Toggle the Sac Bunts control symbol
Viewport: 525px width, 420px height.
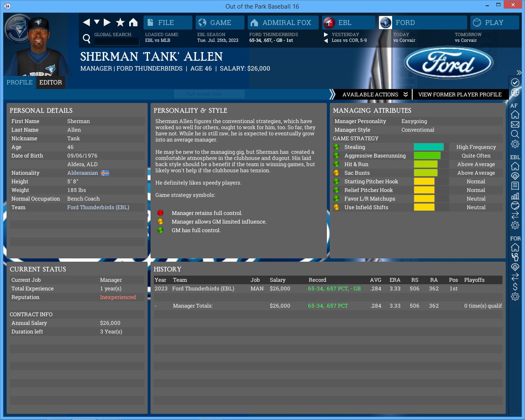point(336,173)
